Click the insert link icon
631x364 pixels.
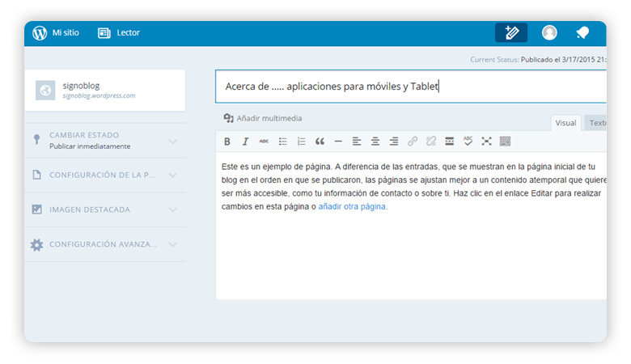click(x=413, y=142)
